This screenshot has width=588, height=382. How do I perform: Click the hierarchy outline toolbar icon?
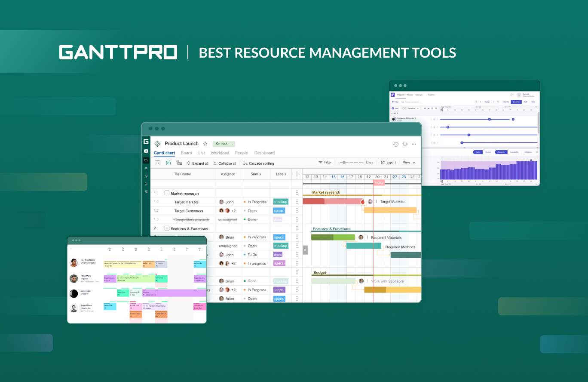[x=179, y=163]
